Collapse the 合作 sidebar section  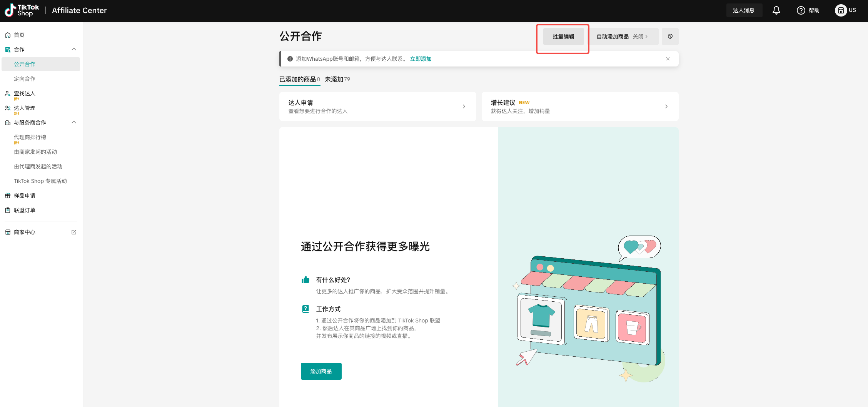click(x=74, y=49)
